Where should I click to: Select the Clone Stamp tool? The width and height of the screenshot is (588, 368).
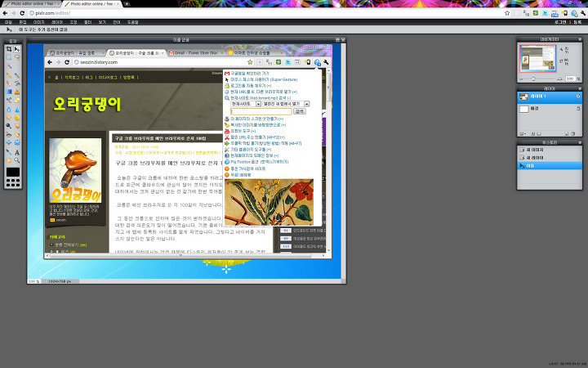point(17,92)
